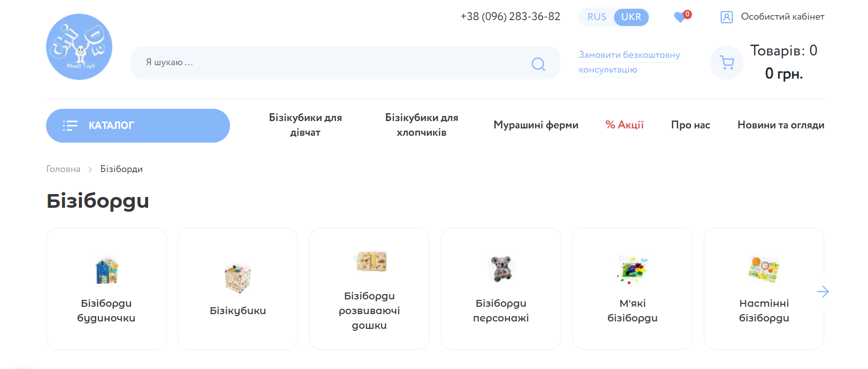This screenshot has width=868, height=369.
Task: Switch site language to RUS
Action: [x=597, y=17]
